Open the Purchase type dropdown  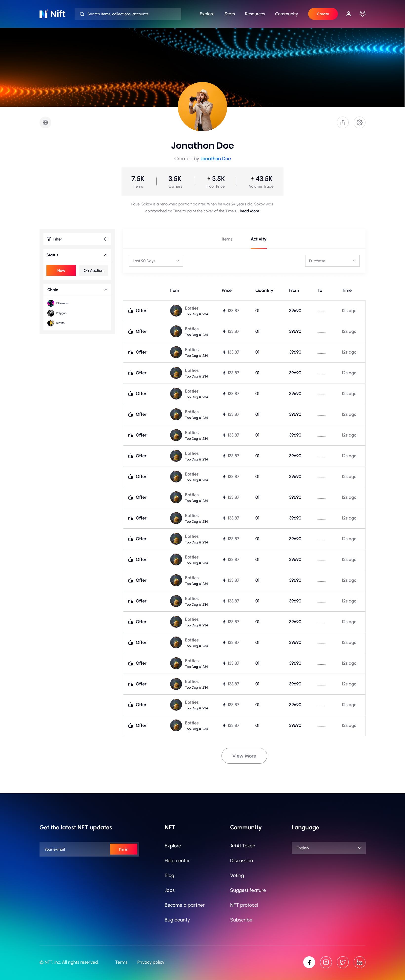click(332, 261)
